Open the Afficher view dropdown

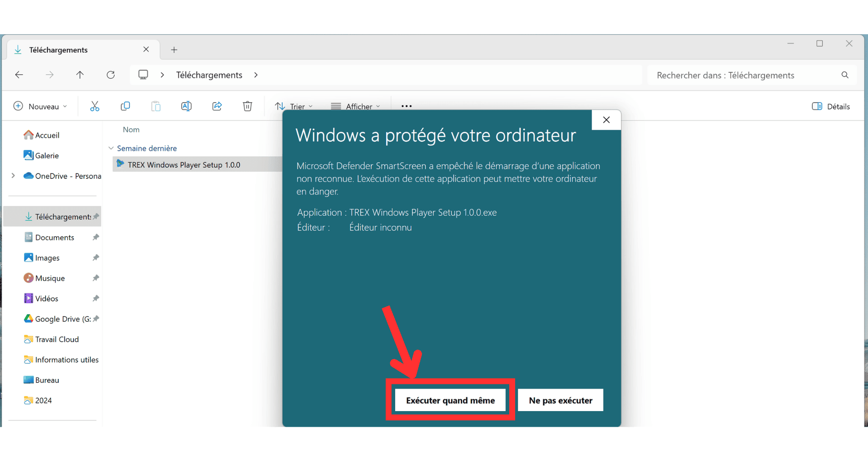pos(355,106)
